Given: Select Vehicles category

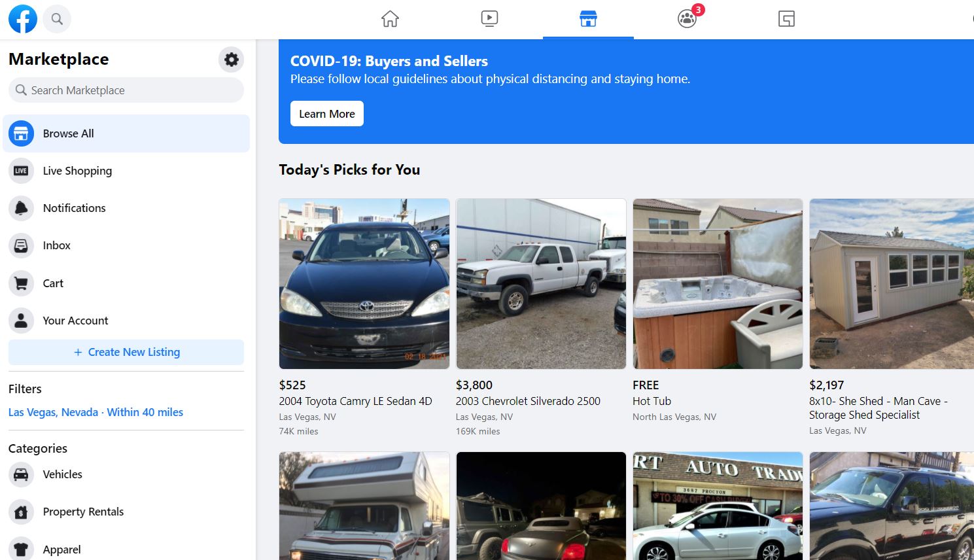Looking at the screenshot, I should 126,474.
